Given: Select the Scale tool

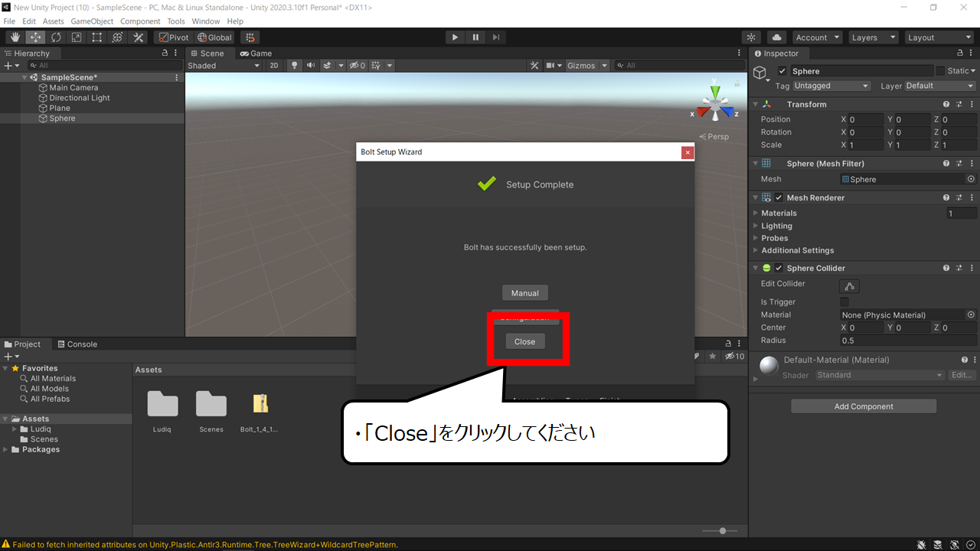Looking at the screenshot, I should click(x=77, y=37).
